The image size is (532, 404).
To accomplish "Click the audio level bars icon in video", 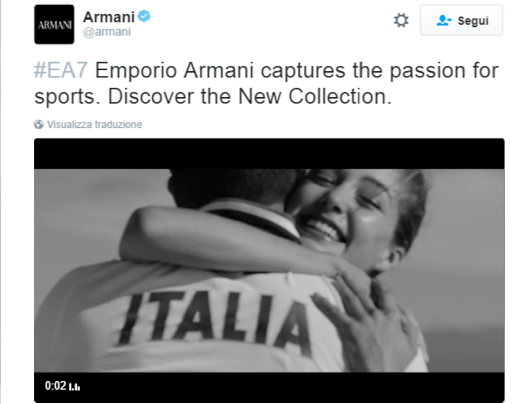I will (x=74, y=387).
